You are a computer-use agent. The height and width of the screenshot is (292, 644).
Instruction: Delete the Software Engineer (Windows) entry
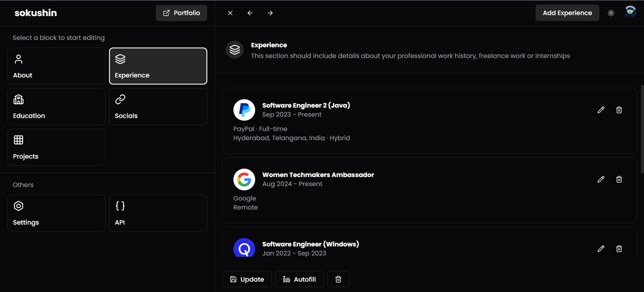click(x=619, y=249)
